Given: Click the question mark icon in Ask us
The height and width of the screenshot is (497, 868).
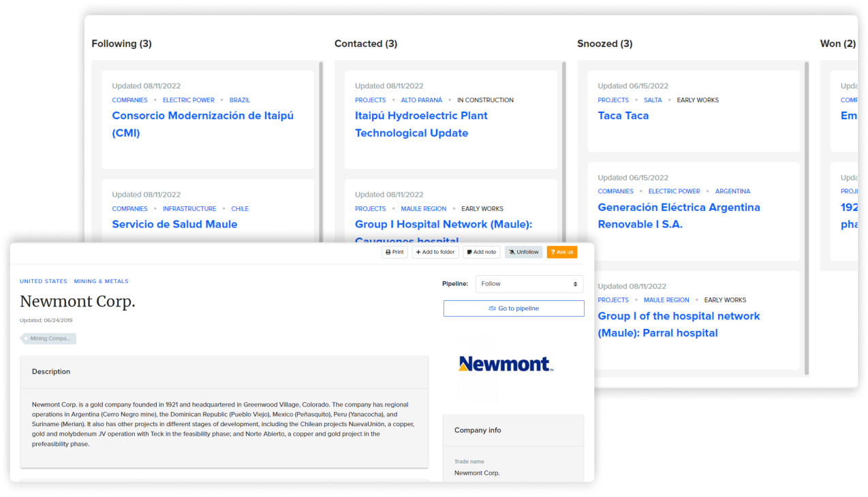Looking at the screenshot, I should (x=553, y=251).
